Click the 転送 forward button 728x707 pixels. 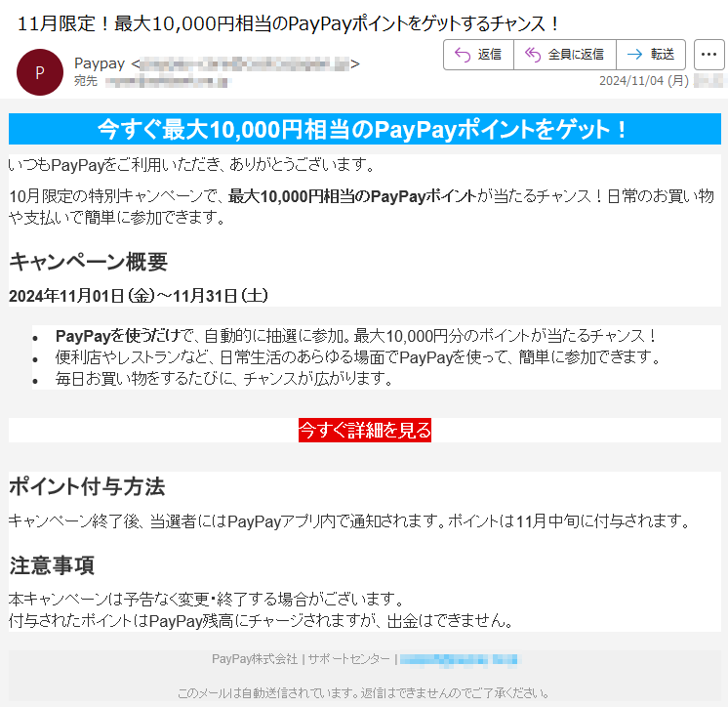pyautogui.click(x=651, y=55)
